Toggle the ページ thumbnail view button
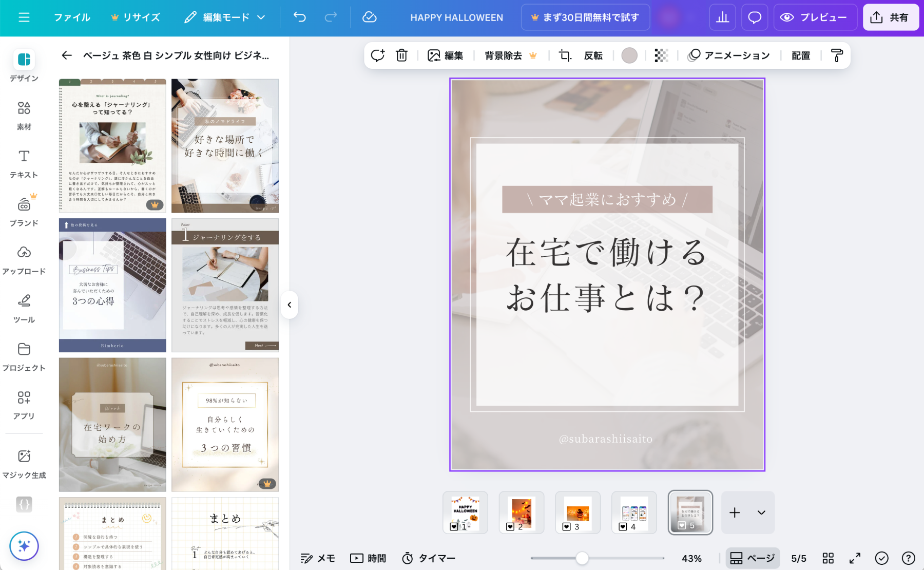Viewport: 924px width, 570px height. click(753, 558)
